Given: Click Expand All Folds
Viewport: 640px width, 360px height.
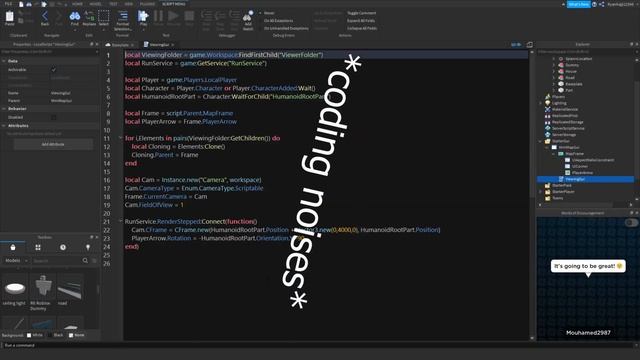Looking at the screenshot, I should pos(361,20).
